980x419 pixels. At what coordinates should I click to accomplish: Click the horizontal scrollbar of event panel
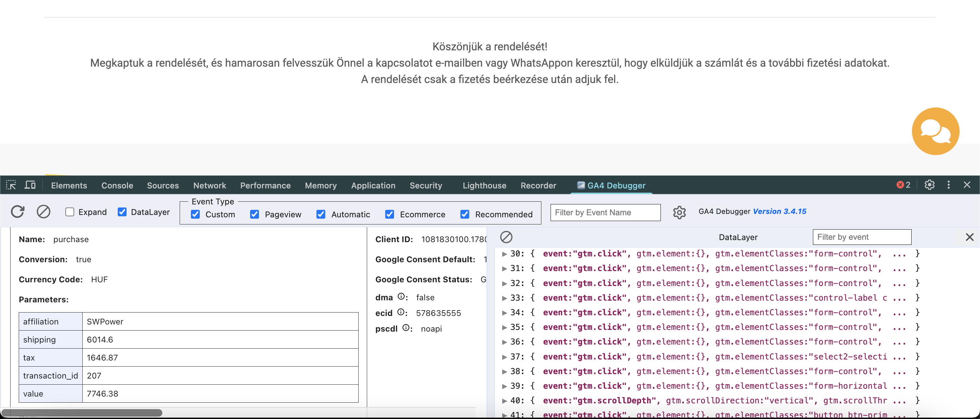(x=82, y=413)
